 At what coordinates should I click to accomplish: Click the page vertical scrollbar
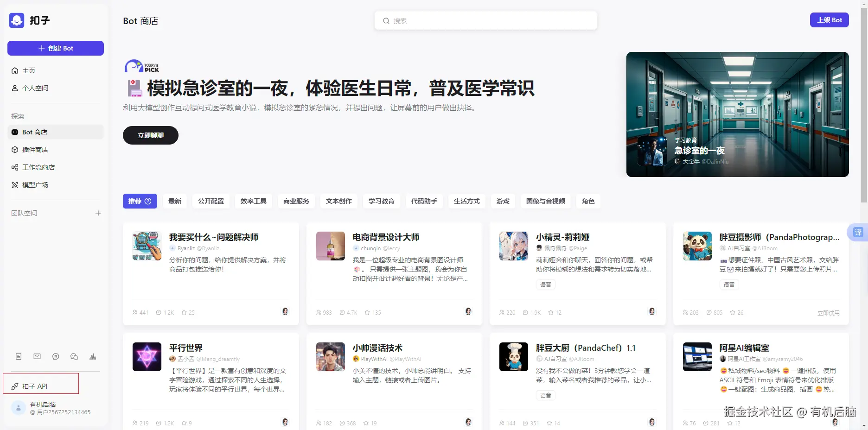[863, 104]
